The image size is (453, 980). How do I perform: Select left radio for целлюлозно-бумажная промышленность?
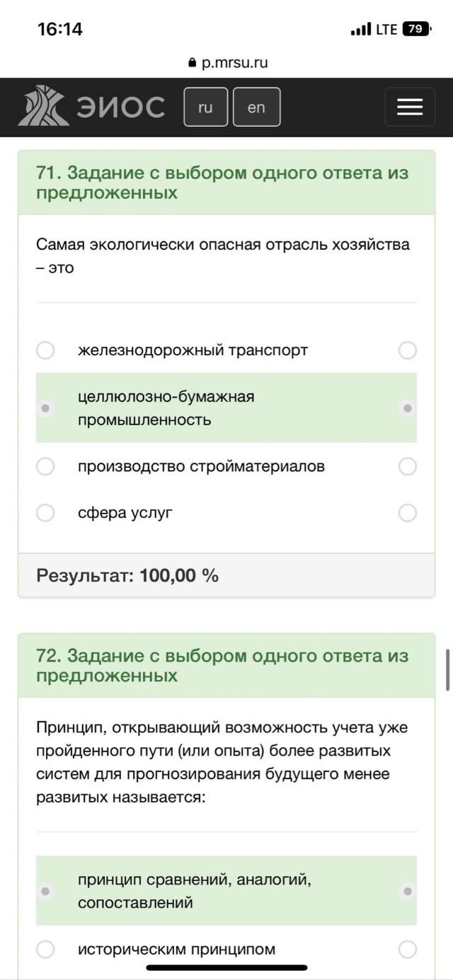pos(45,408)
